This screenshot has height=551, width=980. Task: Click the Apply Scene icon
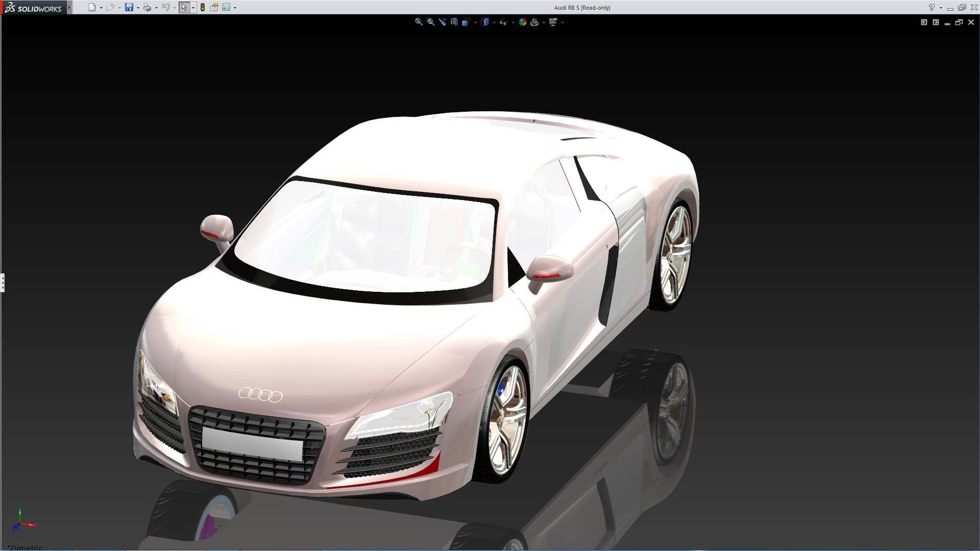(x=534, y=22)
